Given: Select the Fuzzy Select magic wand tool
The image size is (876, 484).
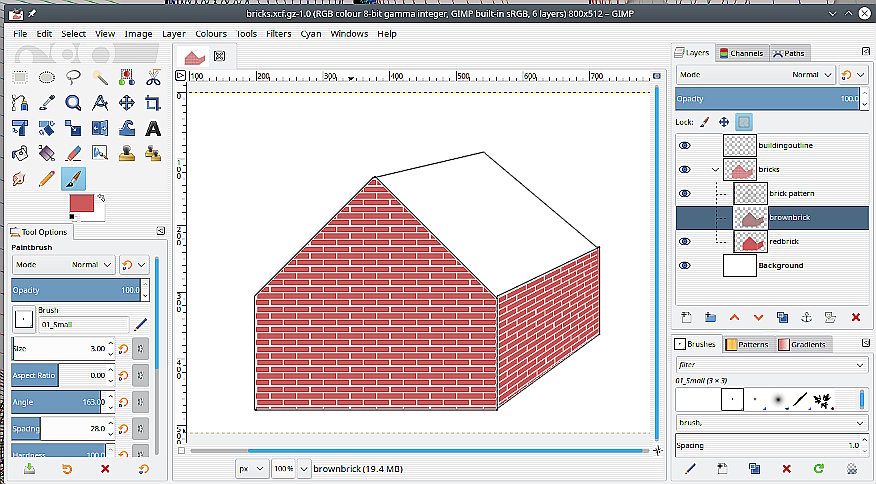Looking at the screenshot, I should (100, 77).
